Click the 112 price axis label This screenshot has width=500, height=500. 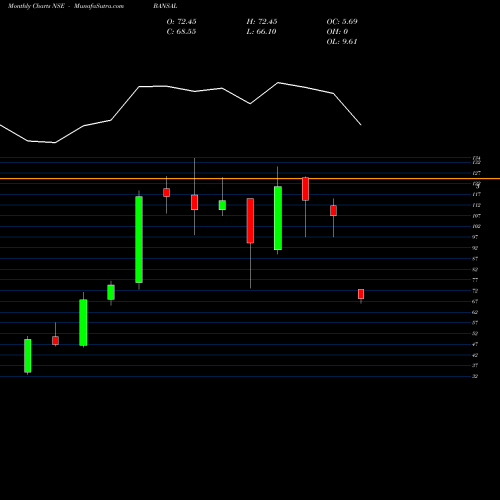point(477,205)
